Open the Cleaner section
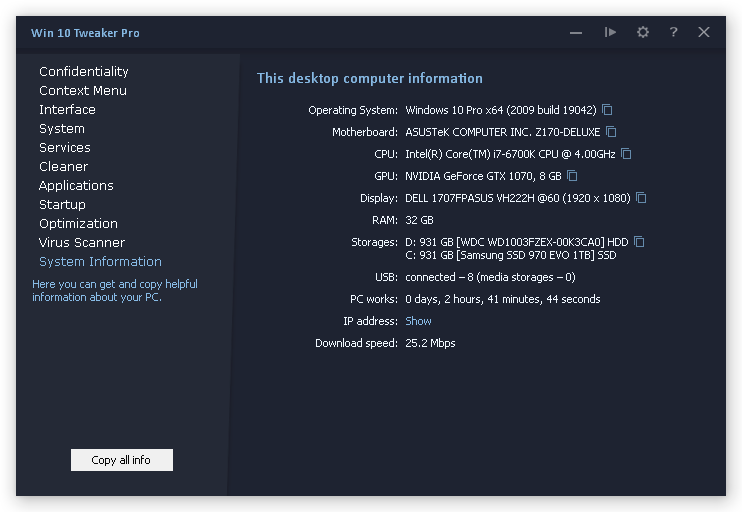 63,166
